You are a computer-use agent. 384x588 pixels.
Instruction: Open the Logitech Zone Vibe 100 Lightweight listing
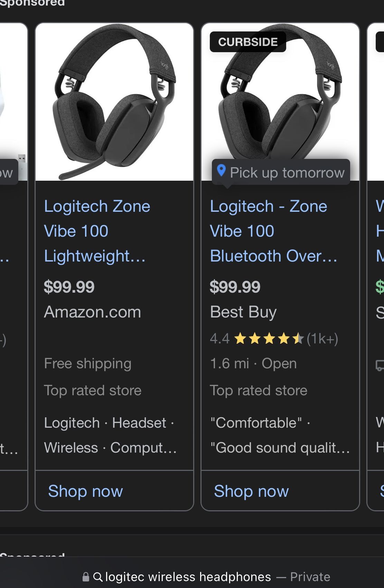(x=97, y=231)
